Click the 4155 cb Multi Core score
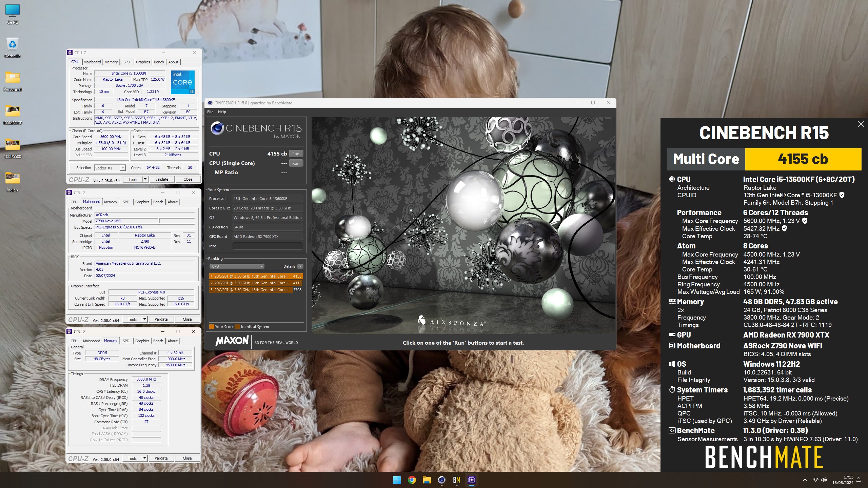 coord(803,159)
